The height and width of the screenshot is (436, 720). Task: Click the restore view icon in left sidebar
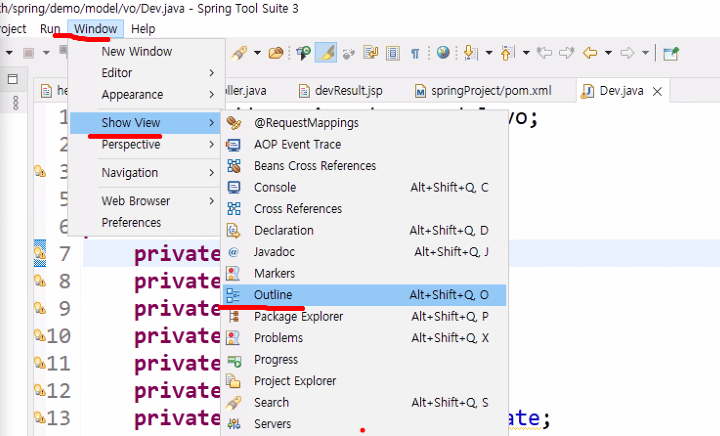pos(13,79)
